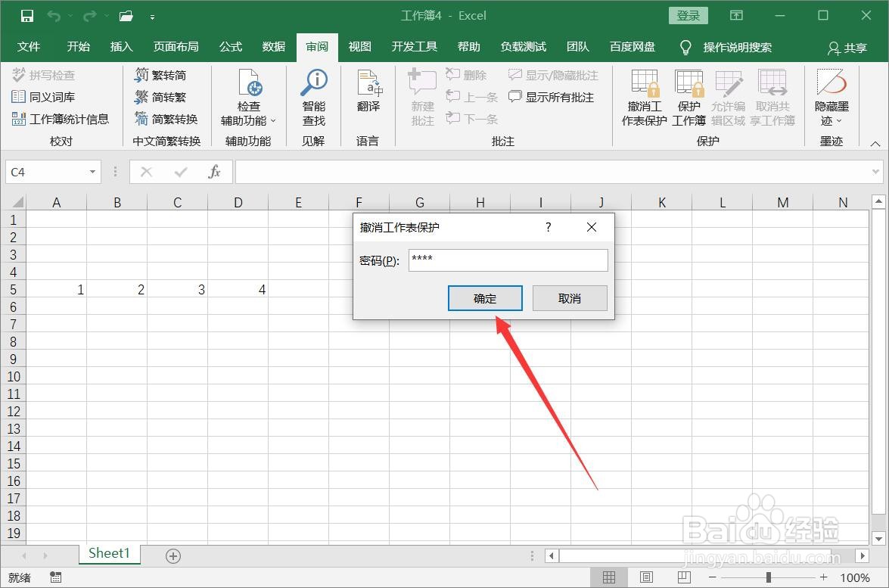点击对话框中的取消按钮

tap(570, 297)
